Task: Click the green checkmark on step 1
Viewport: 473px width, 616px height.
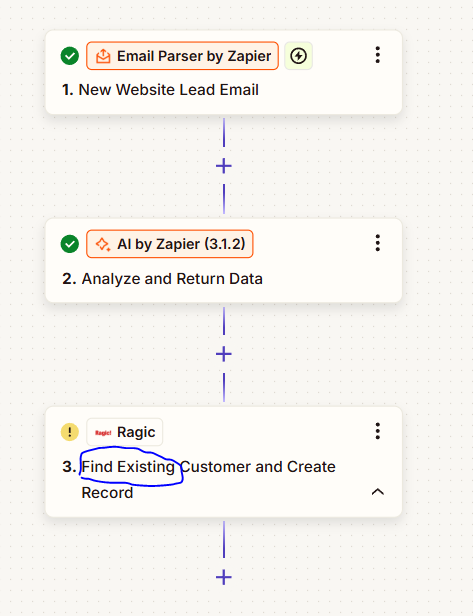Action: pos(70,56)
